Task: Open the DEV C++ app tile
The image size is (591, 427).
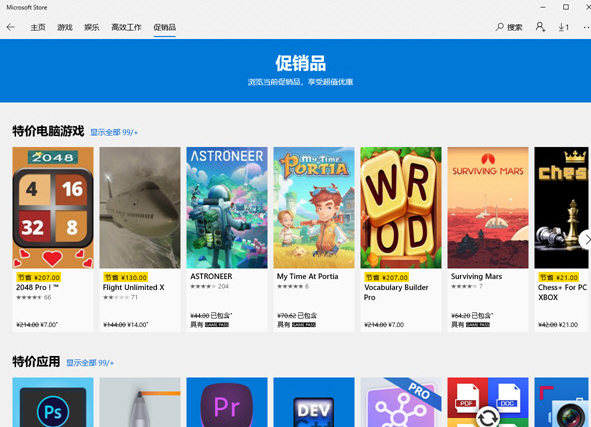Action: tap(314, 402)
